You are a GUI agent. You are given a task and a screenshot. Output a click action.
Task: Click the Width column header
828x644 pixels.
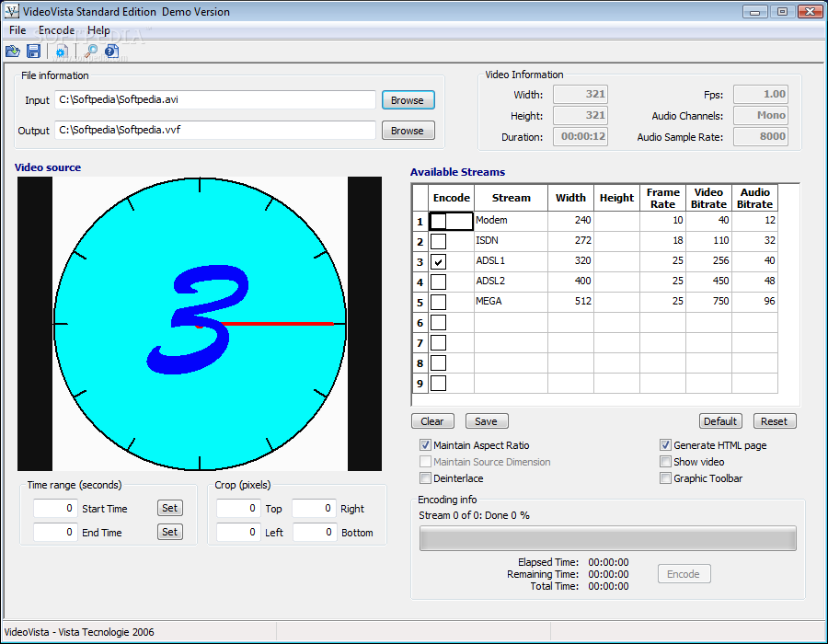point(570,198)
